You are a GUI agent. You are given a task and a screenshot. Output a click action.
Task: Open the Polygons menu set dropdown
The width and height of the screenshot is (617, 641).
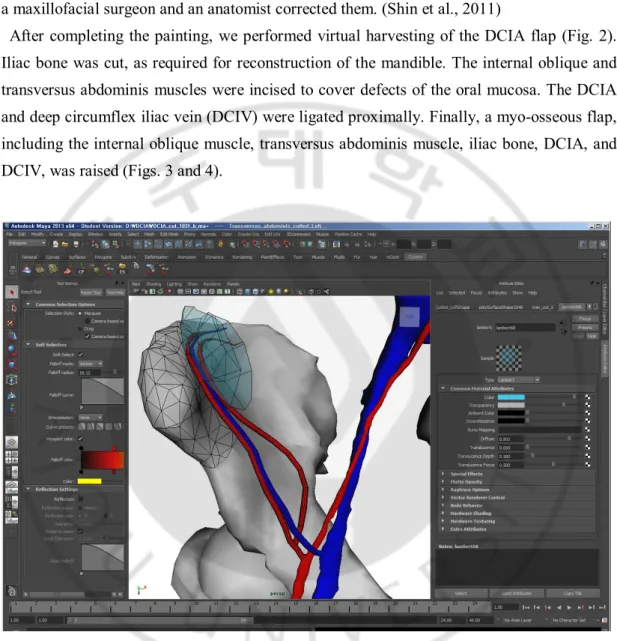click(27, 243)
